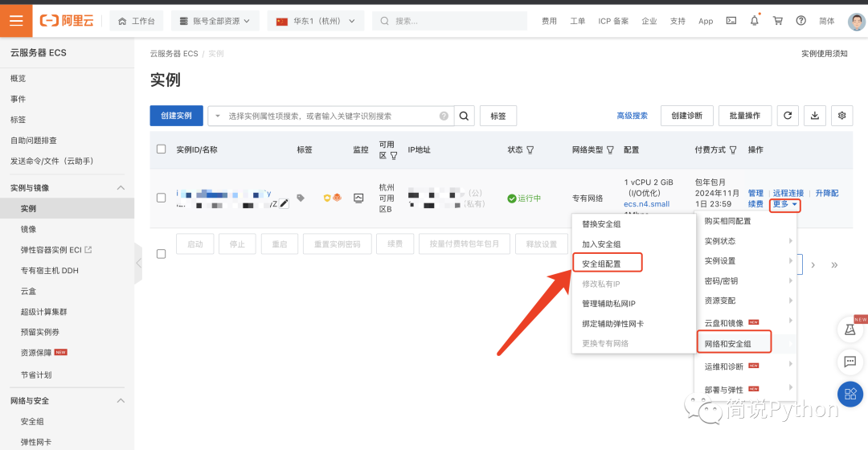Click 标签 filter button
This screenshot has height=450, width=868.
(498, 116)
